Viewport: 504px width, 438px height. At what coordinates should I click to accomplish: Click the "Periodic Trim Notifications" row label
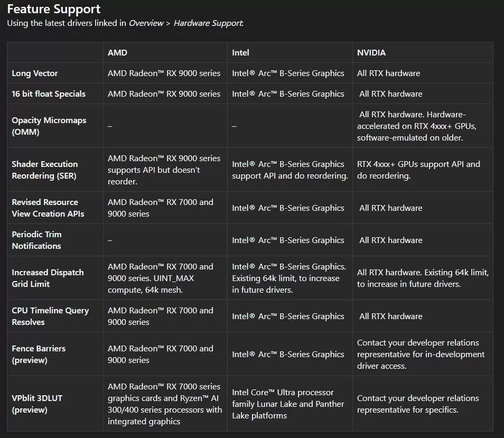pos(37,240)
